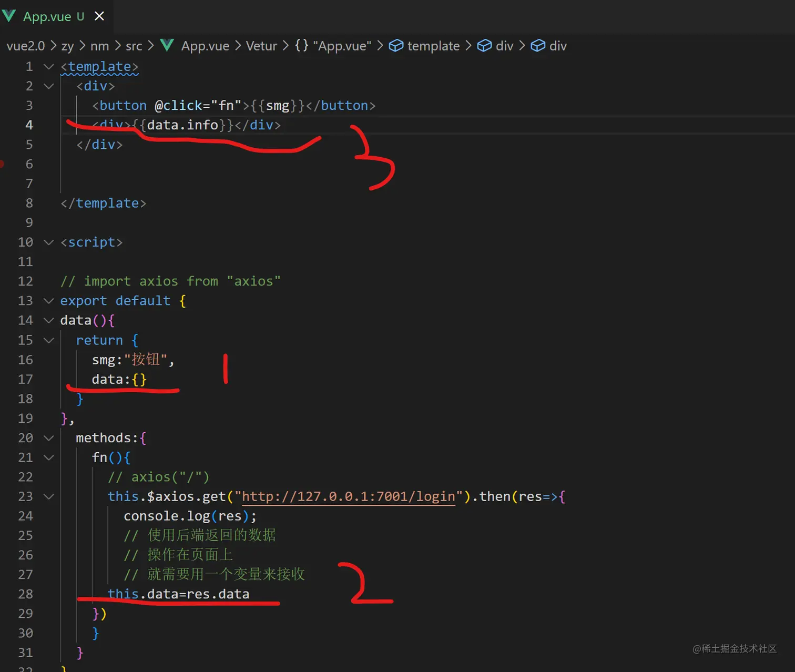Click the comment '// 使用后端返回的数据'

pyautogui.click(x=200, y=535)
